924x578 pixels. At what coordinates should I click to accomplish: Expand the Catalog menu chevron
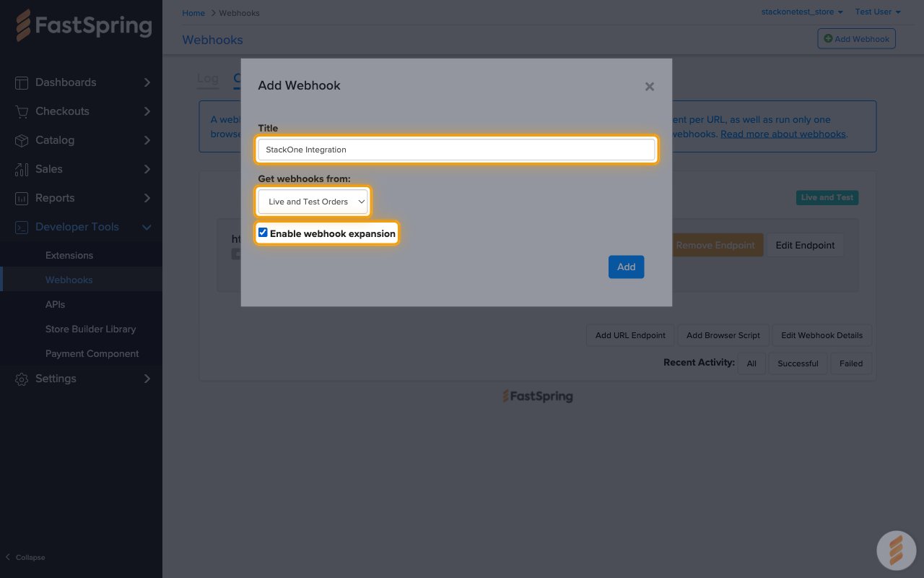coord(147,140)
